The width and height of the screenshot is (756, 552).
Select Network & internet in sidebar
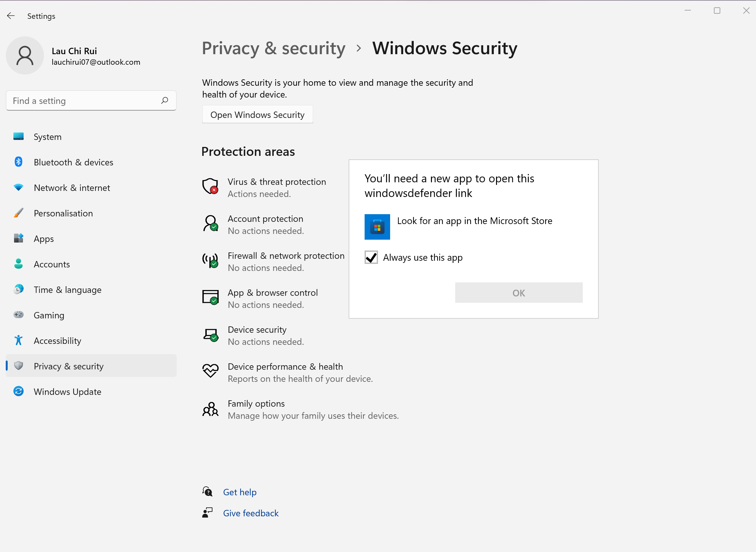point(91,188)
